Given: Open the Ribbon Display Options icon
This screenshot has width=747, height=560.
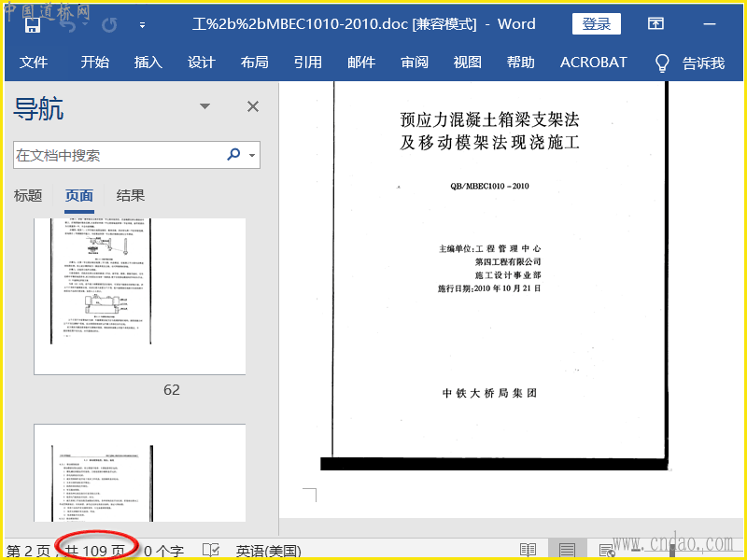Looking at the screenshot, I should pyautogui.click(x=655, y=23).
